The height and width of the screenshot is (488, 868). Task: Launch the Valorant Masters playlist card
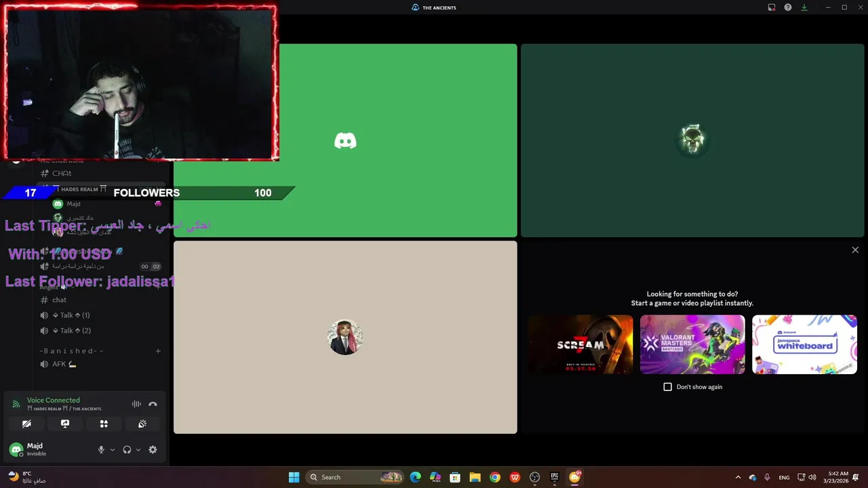pos(692,344)
